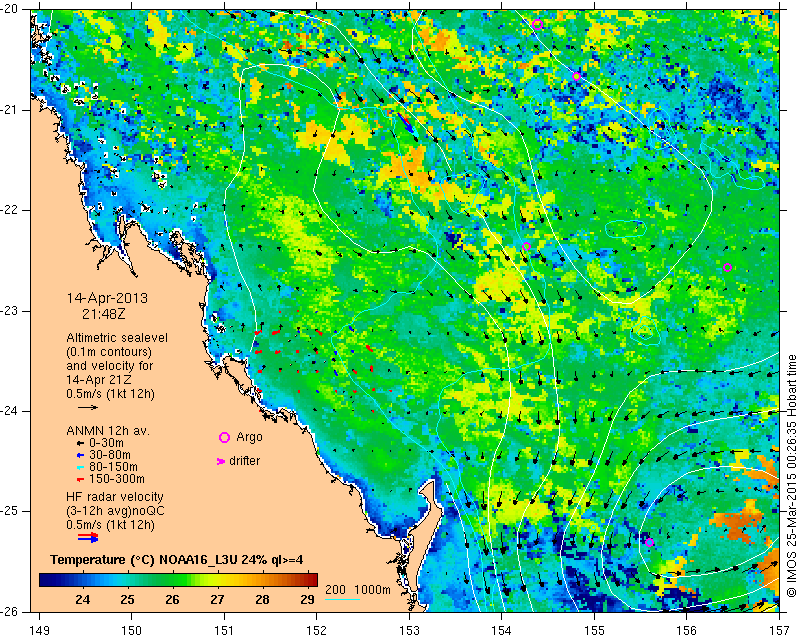Click the '30-80m' depth label
The height and width of the screenshot is (640, 800).
tap(110, 455)
